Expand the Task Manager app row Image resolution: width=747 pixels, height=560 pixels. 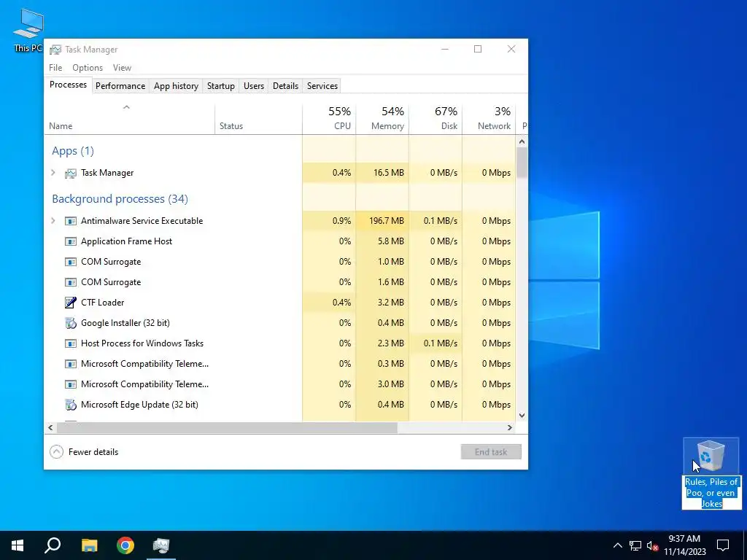point(53,173)
